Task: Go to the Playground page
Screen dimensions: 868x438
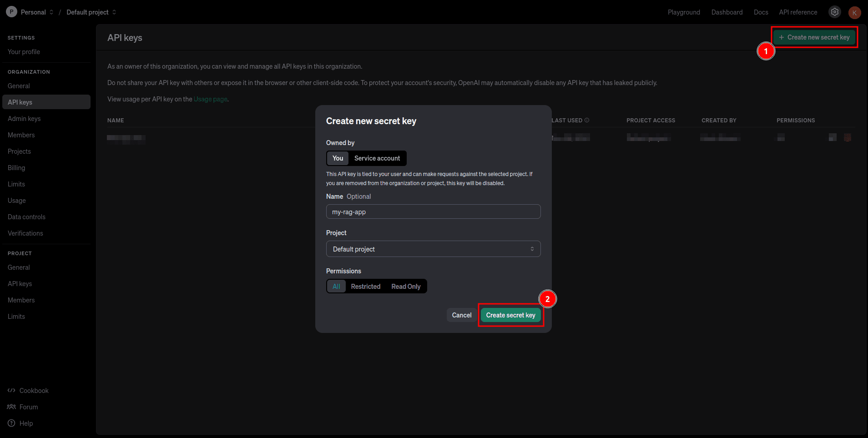Action: point(684,12)
